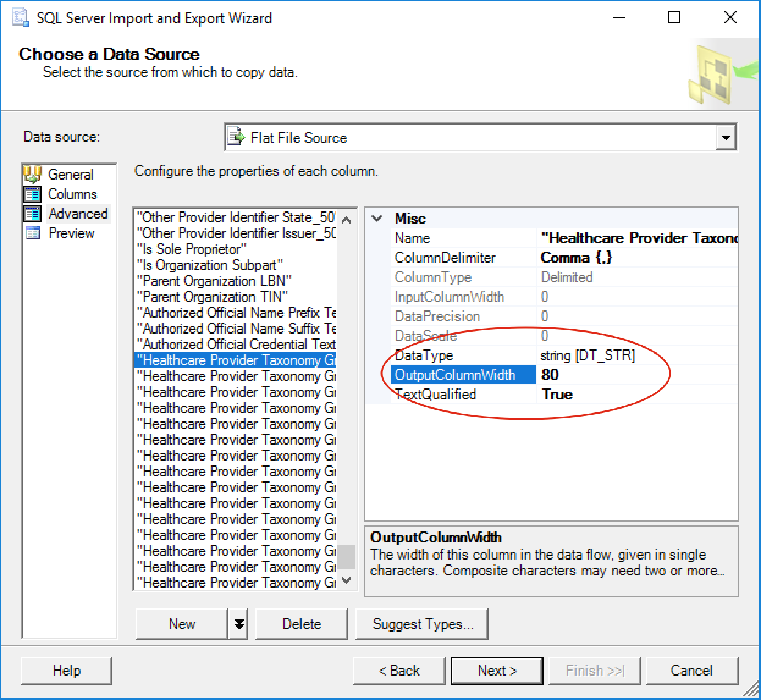The image size is (761, 700).
Task: Click the Suggest Types button
Action: tap(421, 624)
